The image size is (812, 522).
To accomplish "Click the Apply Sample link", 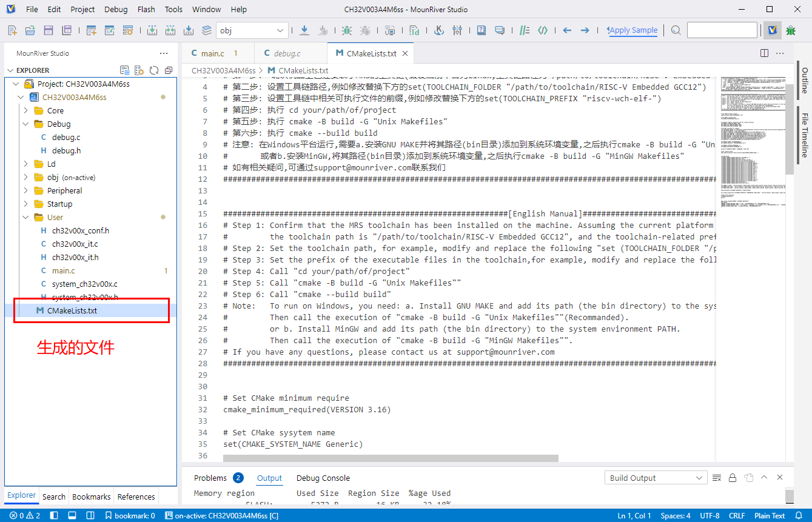I will (x=633, y=30).
